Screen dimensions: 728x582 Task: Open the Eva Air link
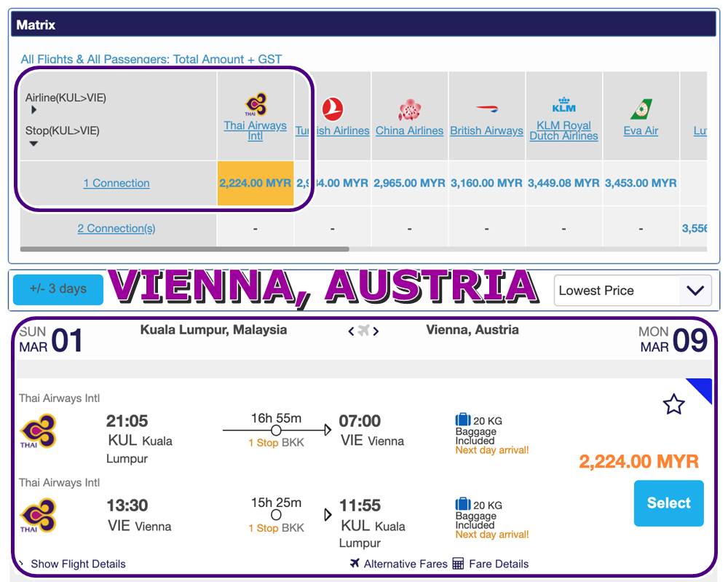click(x=641, y=130)
